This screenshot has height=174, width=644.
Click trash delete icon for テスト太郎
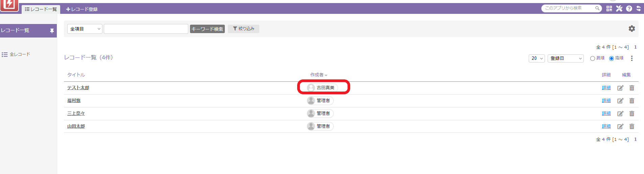631,88
